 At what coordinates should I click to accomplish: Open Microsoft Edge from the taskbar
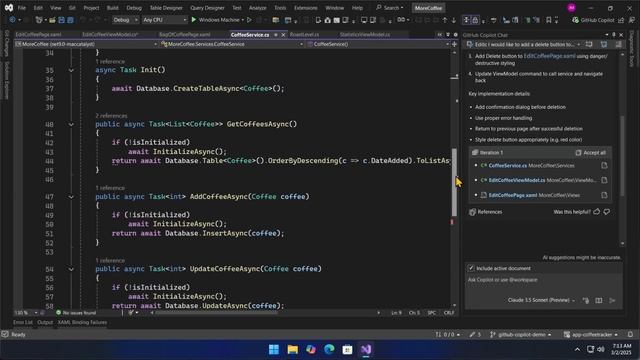(329, 349)
